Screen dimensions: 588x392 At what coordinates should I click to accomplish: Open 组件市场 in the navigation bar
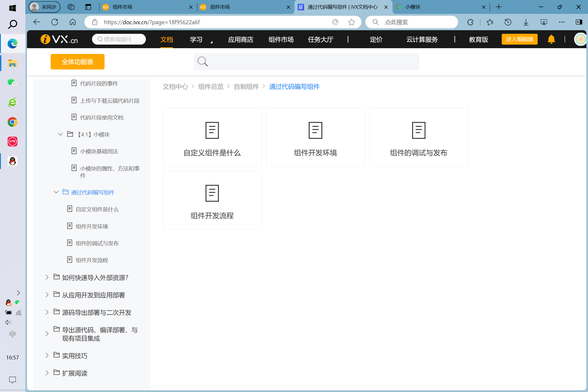pyautogui.click(x=281, y=40)
